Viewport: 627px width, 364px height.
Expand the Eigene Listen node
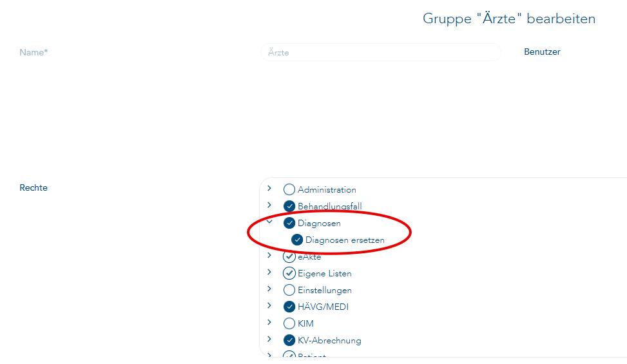point(269,273)
